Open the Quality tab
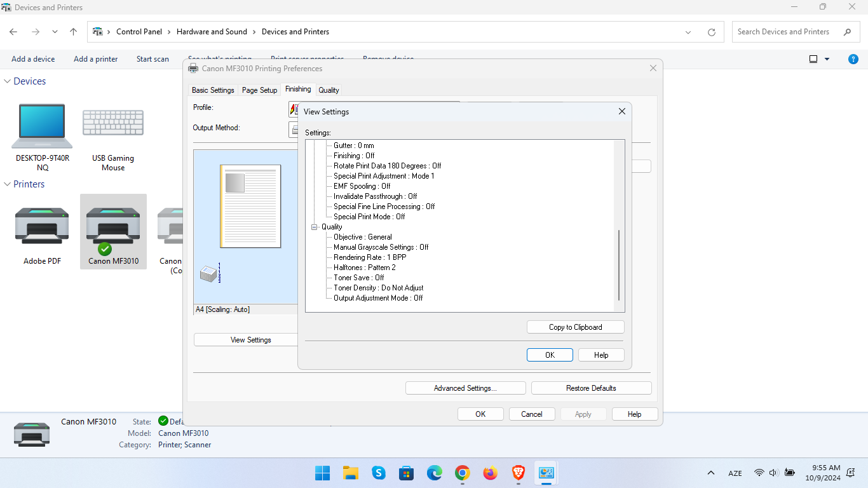 329,90
